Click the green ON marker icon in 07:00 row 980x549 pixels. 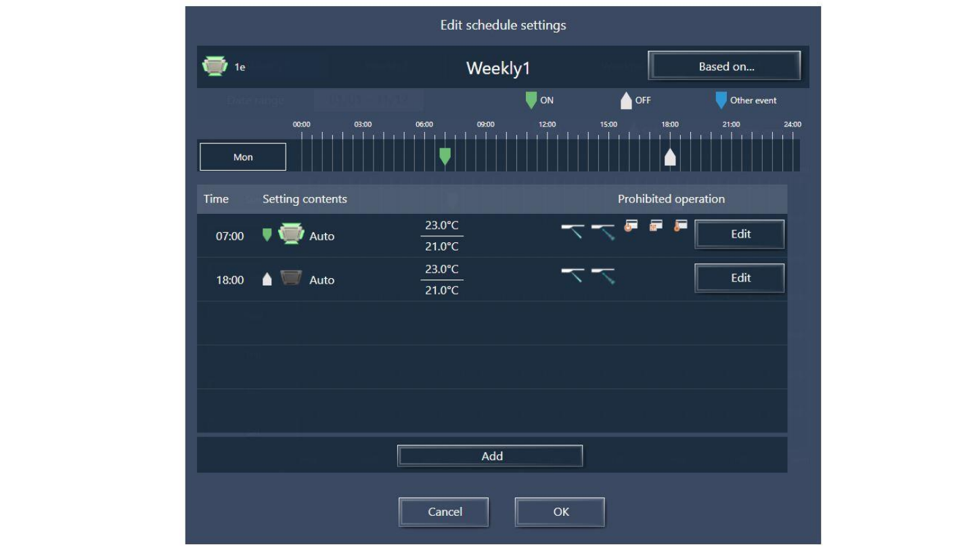[x=267, y=235]
